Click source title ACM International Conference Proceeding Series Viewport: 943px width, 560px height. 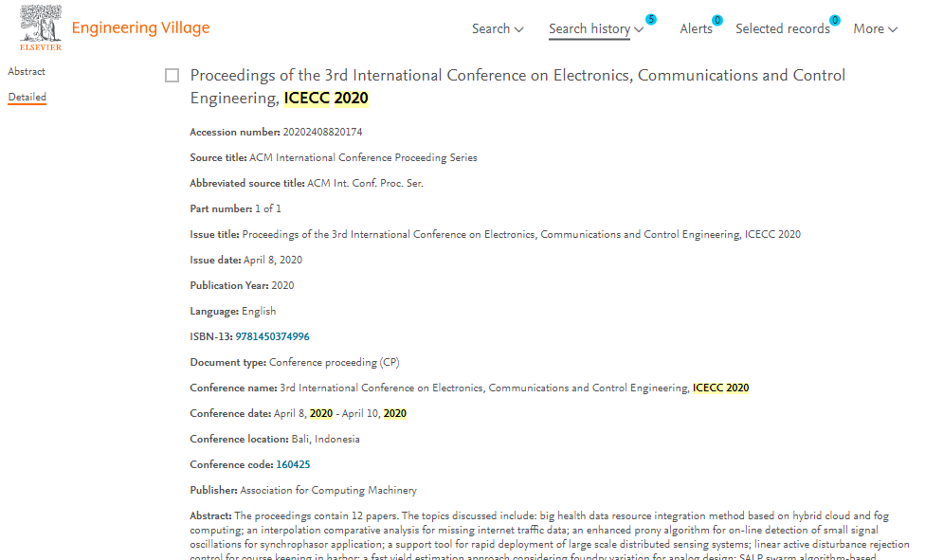coord(363,157)
